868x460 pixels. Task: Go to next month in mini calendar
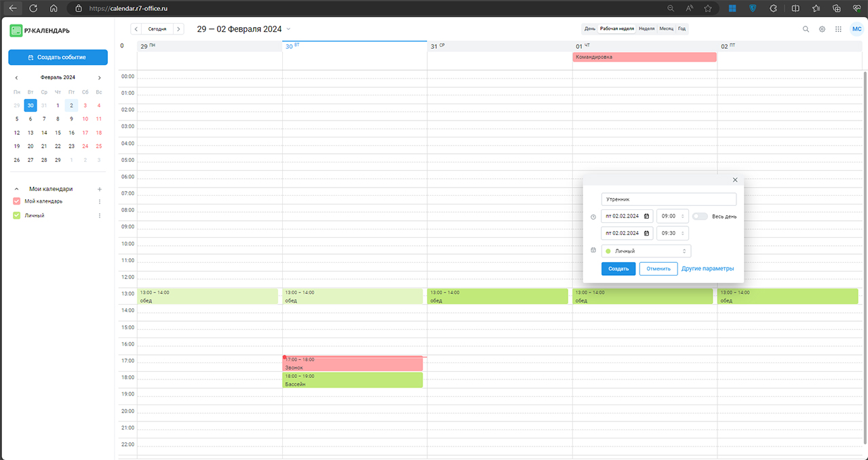(100, 78)
